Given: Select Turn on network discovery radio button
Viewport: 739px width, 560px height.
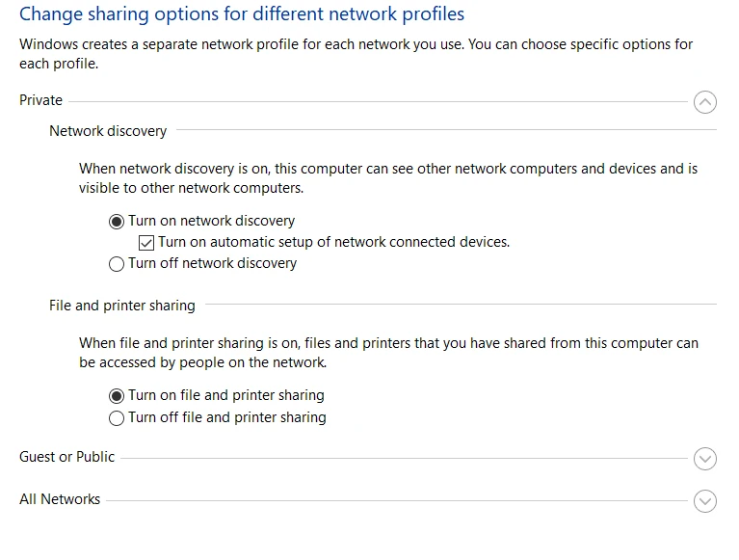Looking at the screenshot, I should click(117, 221).
